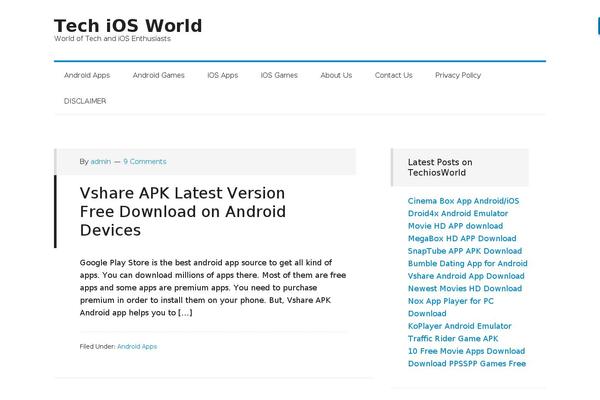The image size is (600, 400).
Task: Click the post excerpt starting Google Play Store
Action: pos(213,287)
